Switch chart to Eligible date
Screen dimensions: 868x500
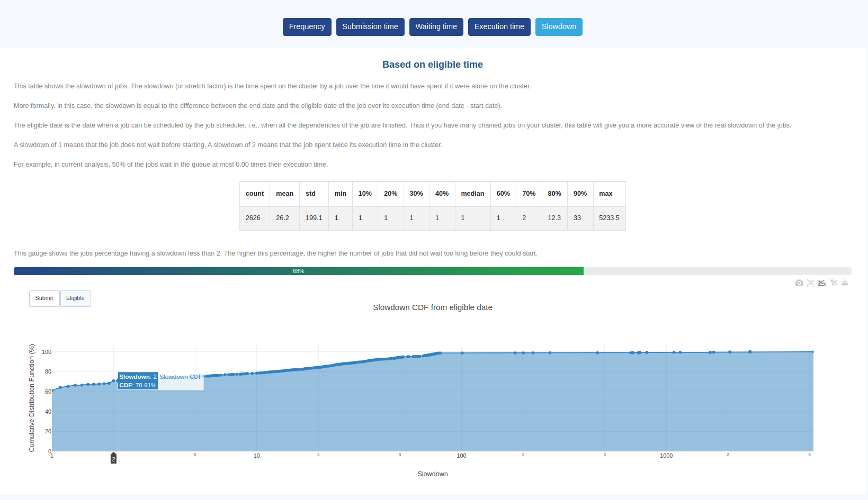[75, 298]
